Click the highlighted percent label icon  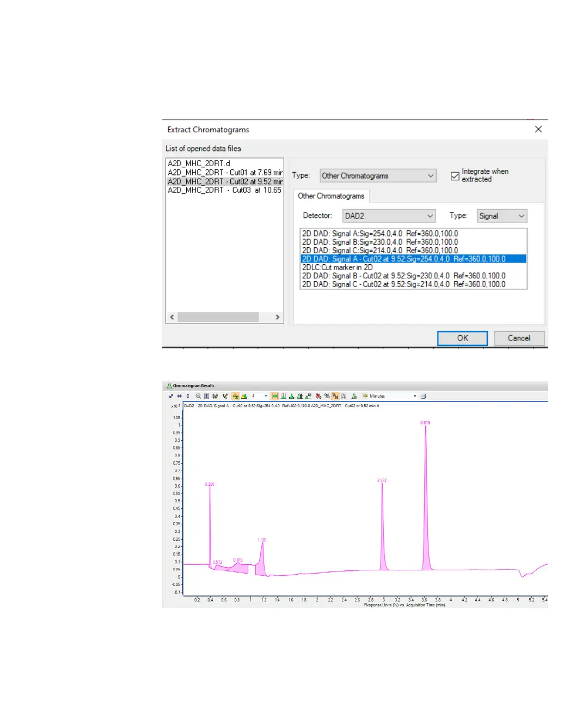(x=335, y=396)
